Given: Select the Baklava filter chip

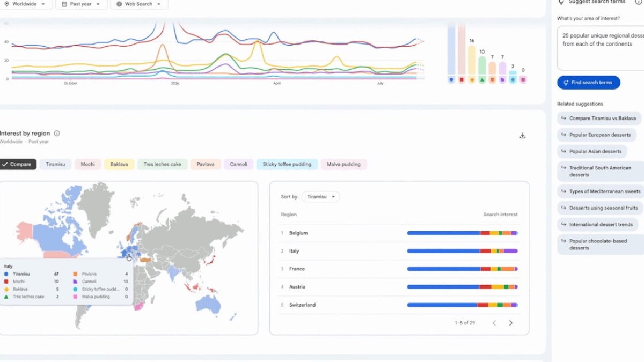Looking at the screenshot, I should (x=119, y=164).
